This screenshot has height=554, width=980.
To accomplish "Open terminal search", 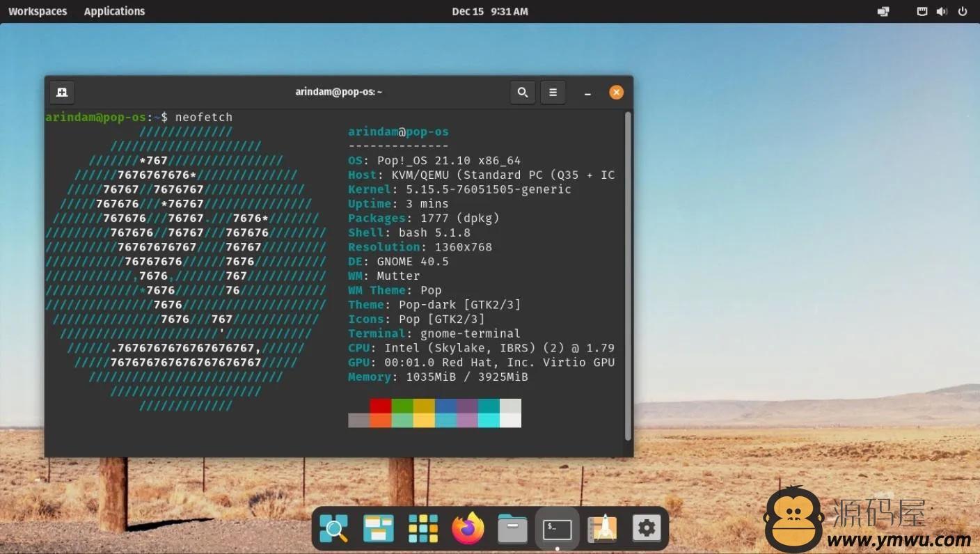I will [x=523, y=92].
